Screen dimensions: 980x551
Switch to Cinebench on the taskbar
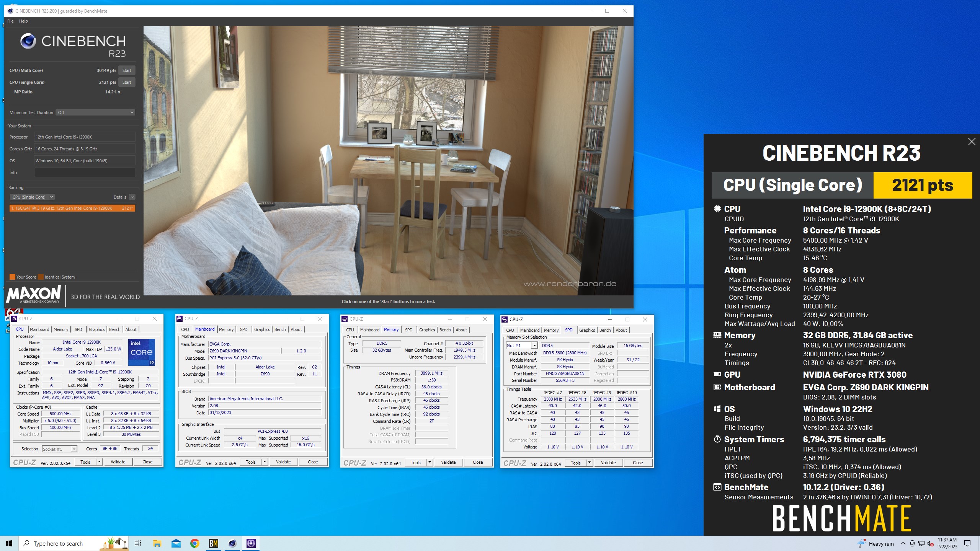[x=232, y=543]
